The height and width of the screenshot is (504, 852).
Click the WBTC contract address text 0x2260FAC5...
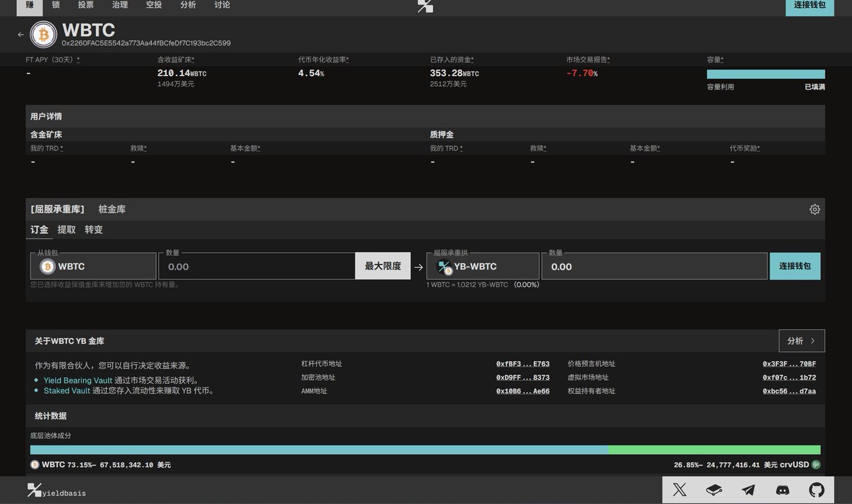pyautogui.click(x=146, y=43)
